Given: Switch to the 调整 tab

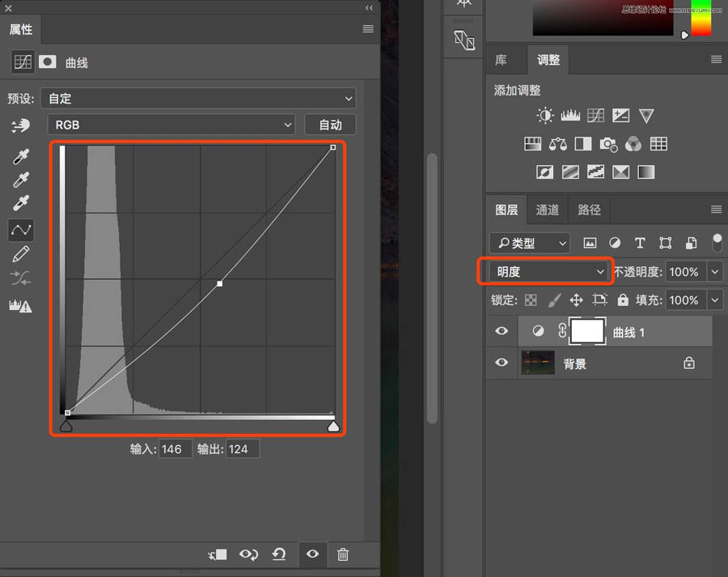Looking at the screenshot, I should pyautogui.click(x=548, y=59).
